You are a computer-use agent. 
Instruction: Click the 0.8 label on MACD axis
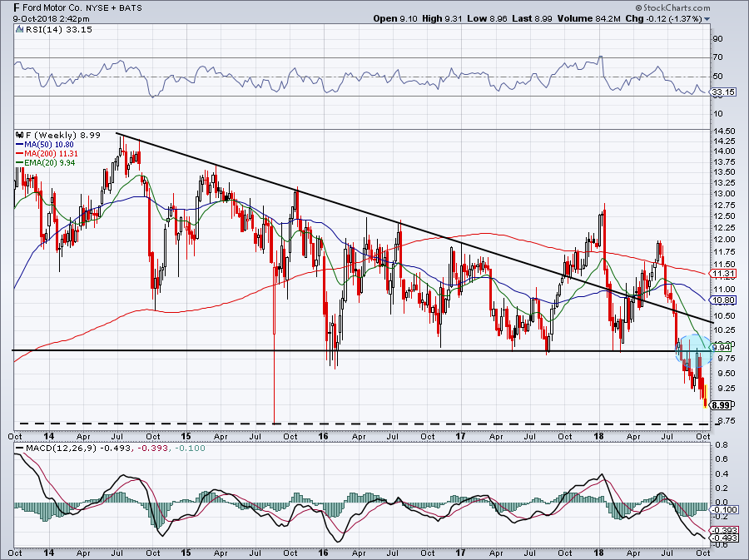pyautogui.click(x=722, y=445)
